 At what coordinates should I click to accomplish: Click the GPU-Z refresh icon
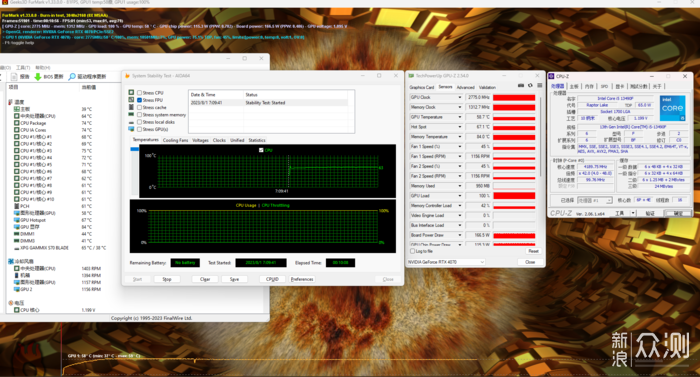point(530,85)
